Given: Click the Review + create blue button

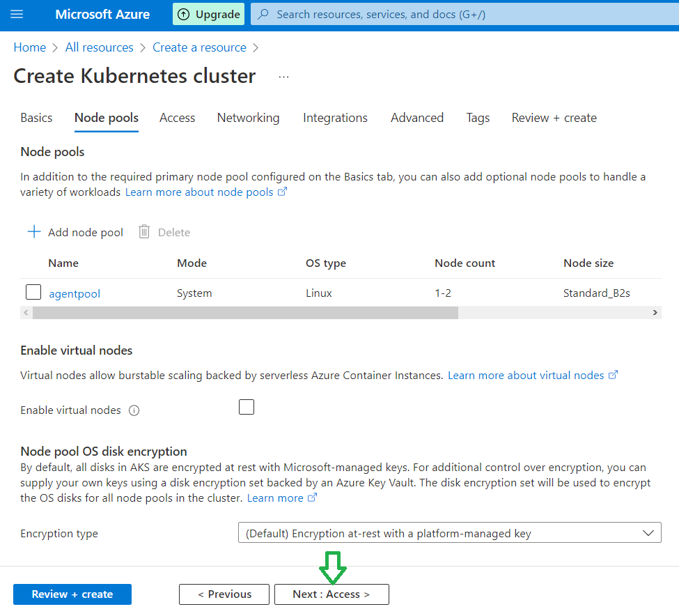Looking at the screenshot, I should click(x=72, y=594).
